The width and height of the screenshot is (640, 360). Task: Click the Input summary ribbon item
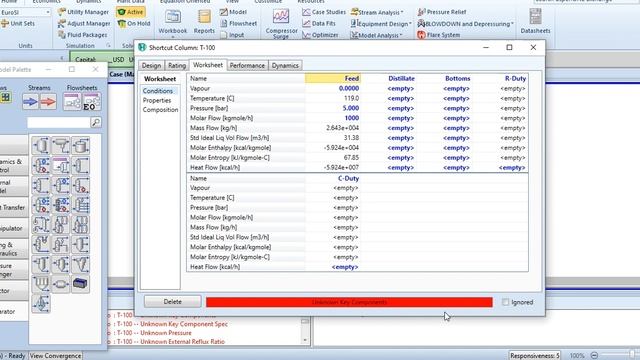pos(232,35)
